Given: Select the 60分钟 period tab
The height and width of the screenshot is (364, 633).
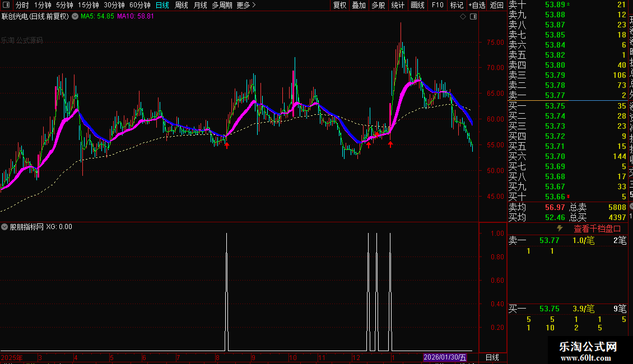Looking at the screenshot, I should [x=140, y=5].
